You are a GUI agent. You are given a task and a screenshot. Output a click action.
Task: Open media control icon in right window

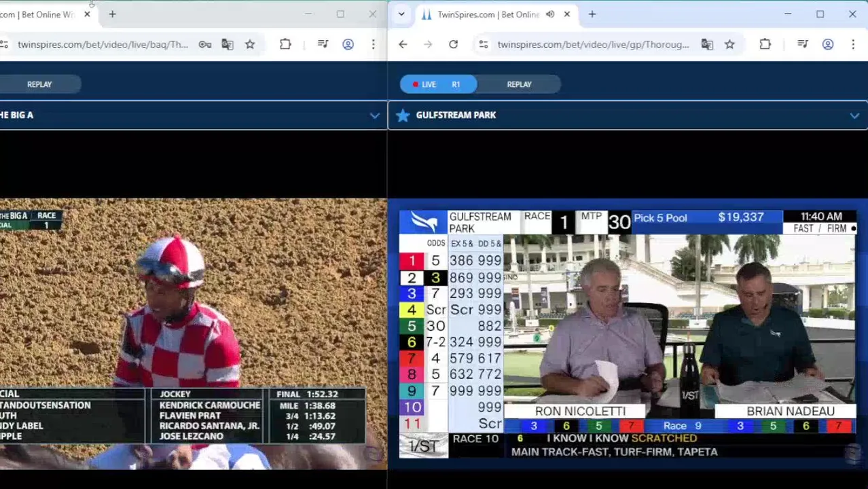803,44
